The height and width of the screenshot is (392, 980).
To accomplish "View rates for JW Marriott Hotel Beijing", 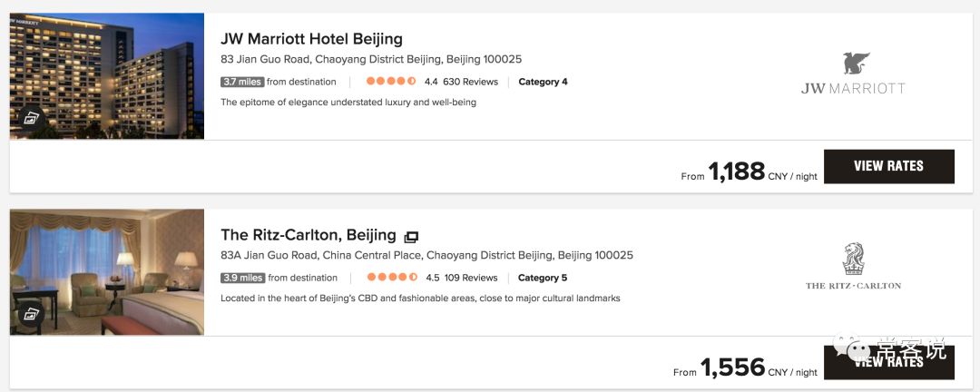I will [x=888, y=166].
